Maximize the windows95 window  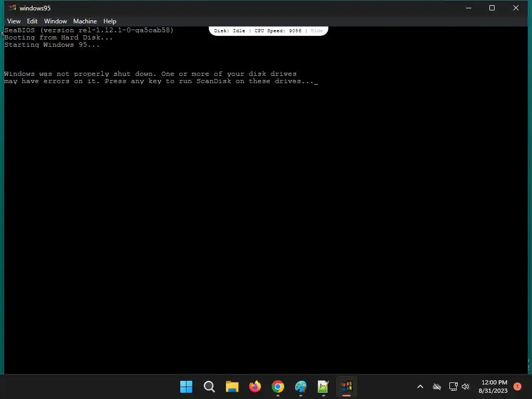pyautogui.click(x=491, y=8)
